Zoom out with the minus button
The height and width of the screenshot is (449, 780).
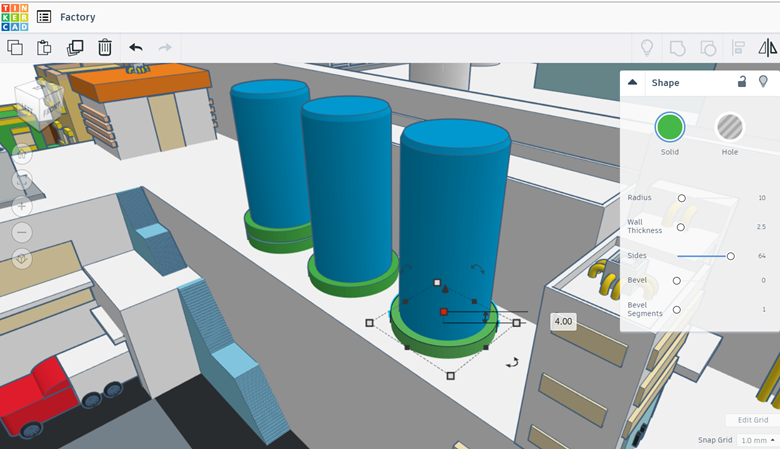pos(22,232)
